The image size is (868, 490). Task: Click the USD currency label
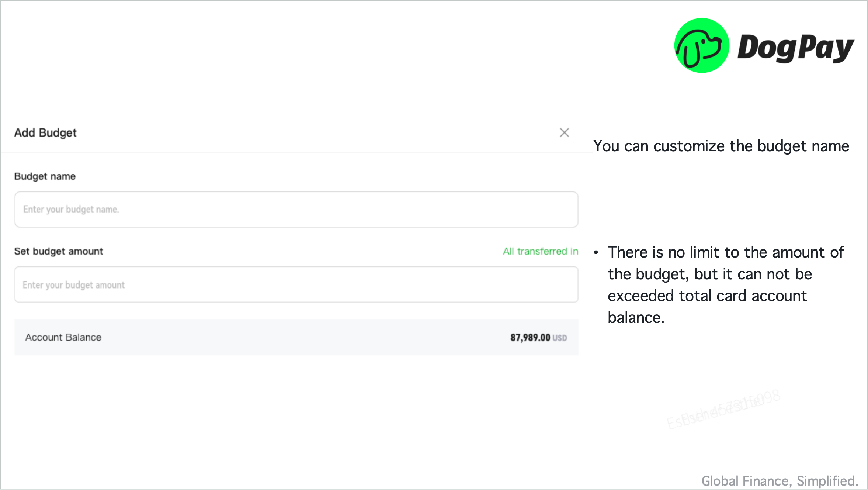[x=560, y=338]
